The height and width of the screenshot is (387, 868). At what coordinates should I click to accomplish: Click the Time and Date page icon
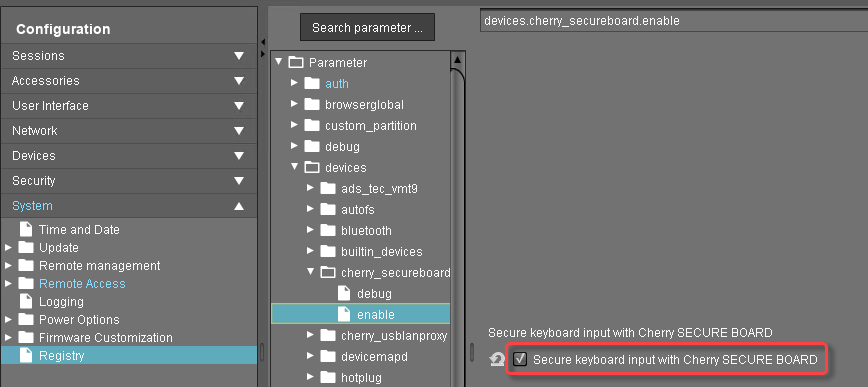[26, 229]
